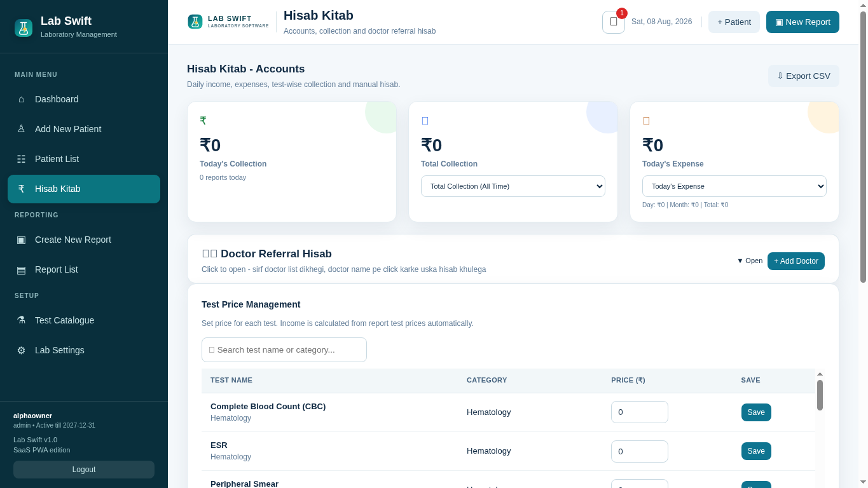Click price field for ESR test
This screenshot has height=488, width=868.
(640, 451)
